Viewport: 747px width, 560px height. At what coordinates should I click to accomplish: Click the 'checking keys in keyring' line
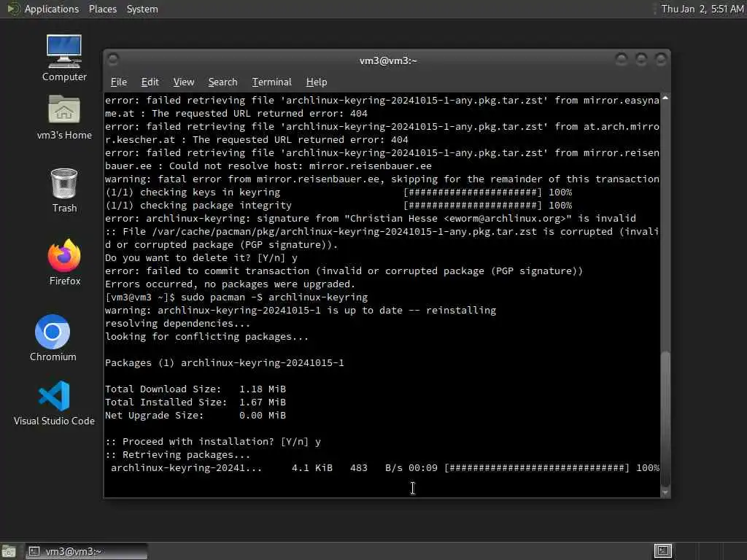point(338,192)
